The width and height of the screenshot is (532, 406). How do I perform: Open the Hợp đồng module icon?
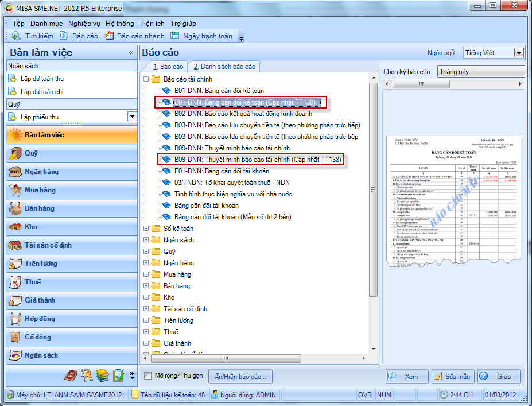[x=14, y=319]
